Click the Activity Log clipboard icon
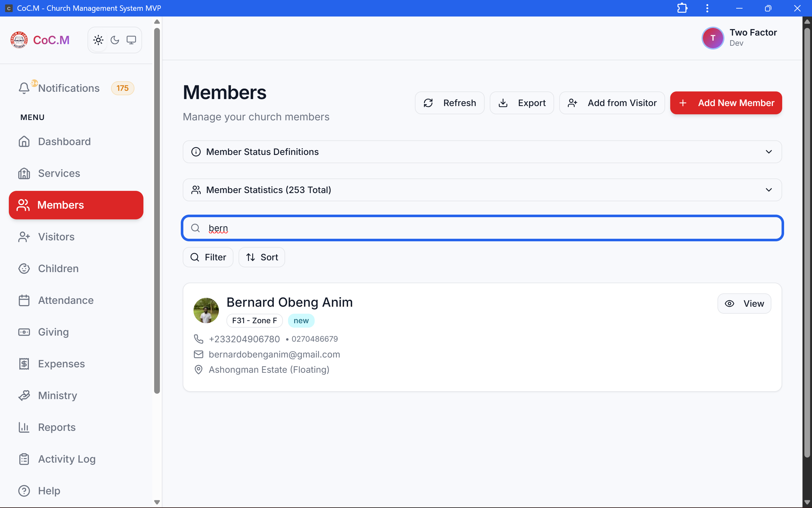 [x=24, y=459]
